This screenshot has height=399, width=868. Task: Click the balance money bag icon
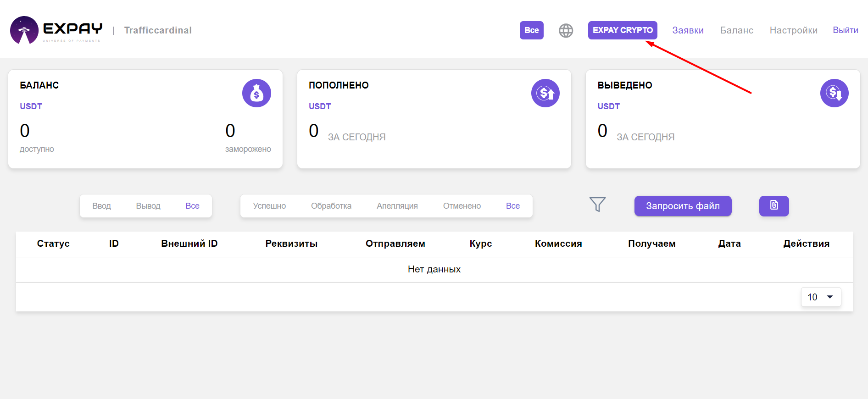click(256, 93)
